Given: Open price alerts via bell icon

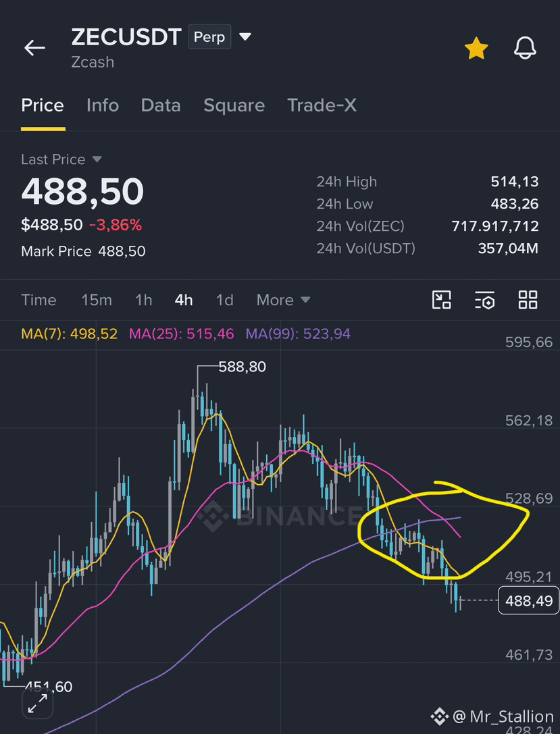Looking at the screenshot, I should (525, 48).
